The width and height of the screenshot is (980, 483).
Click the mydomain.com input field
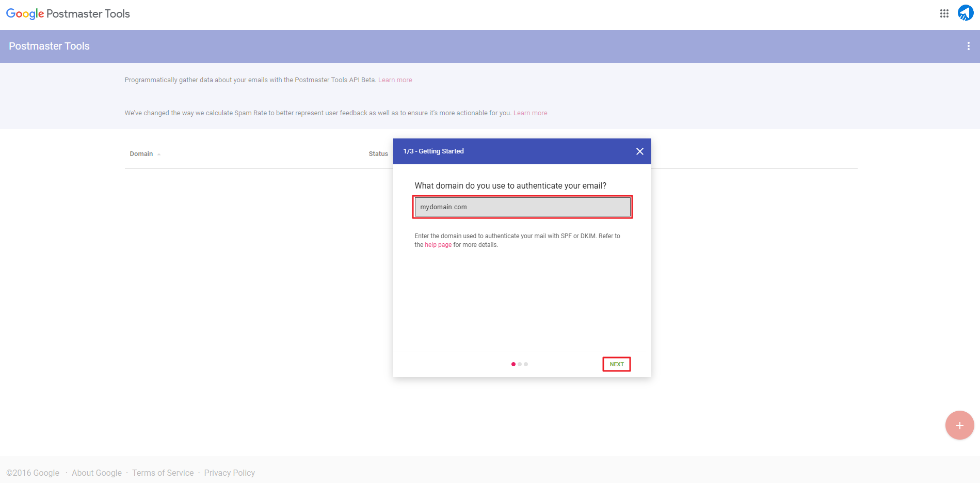(x=522, y=207)
